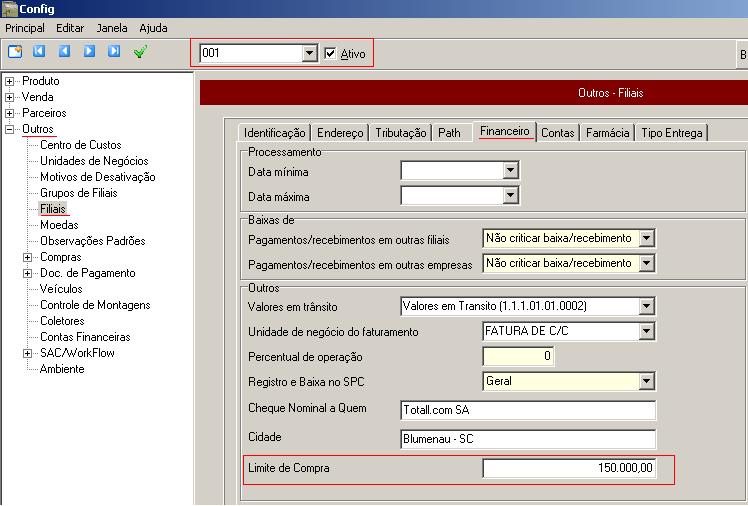Switch to the Identificação tab
Screen dimensions: 748x506
tap(274, 133)
